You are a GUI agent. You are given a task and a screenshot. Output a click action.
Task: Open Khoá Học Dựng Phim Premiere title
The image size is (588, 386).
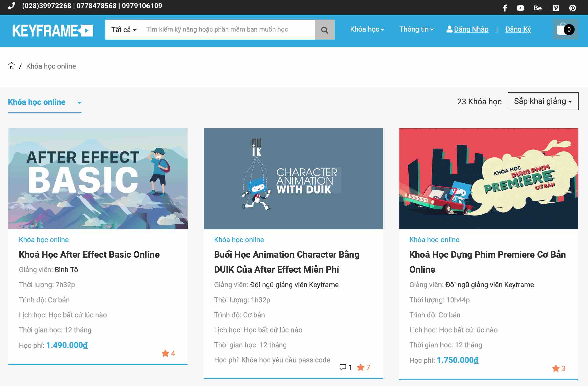click(x=488, y=262)
